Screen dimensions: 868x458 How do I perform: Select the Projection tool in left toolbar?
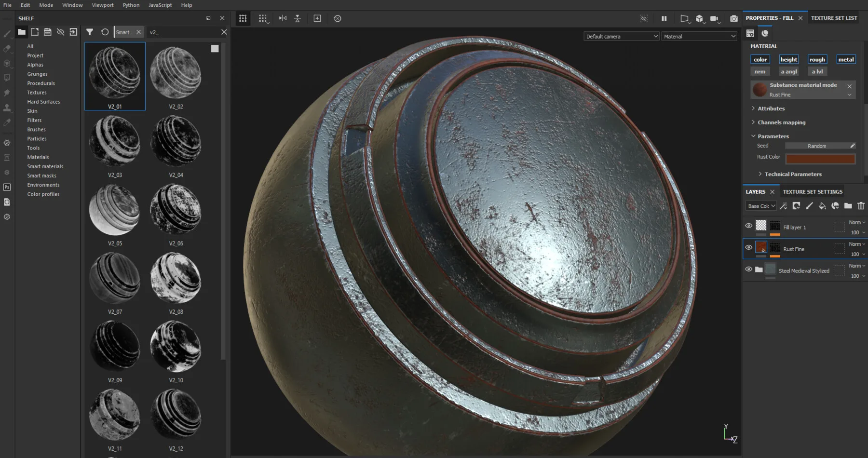[x=7, y=63]
